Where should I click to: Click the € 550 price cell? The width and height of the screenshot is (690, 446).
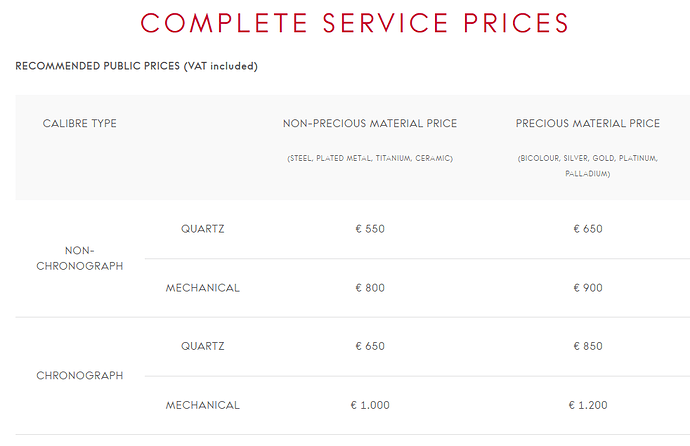tap(370, 229)
